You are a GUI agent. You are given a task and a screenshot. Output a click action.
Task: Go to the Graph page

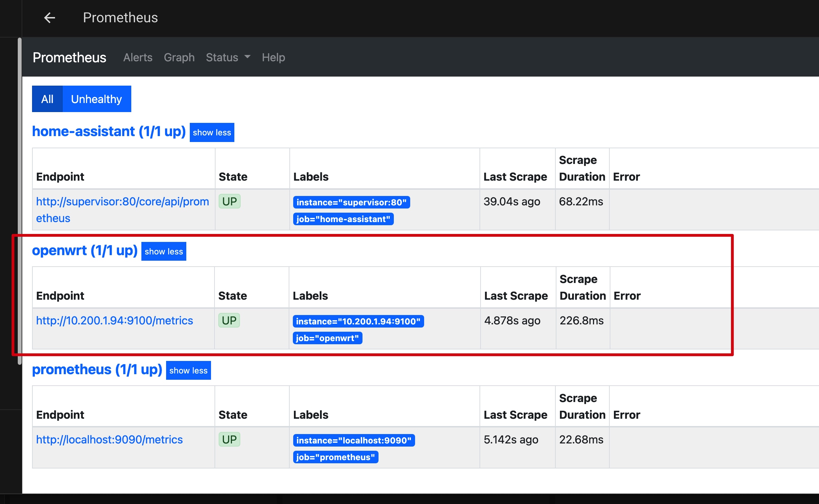coord(179,57)
